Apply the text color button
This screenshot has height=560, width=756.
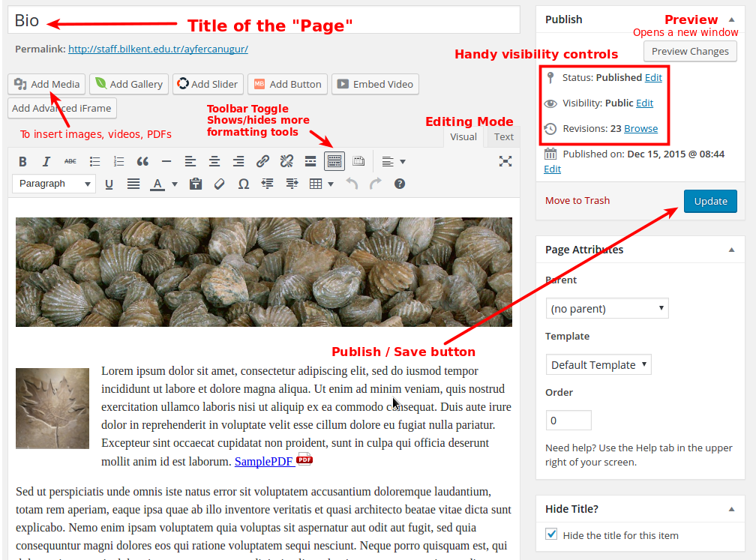157,184
